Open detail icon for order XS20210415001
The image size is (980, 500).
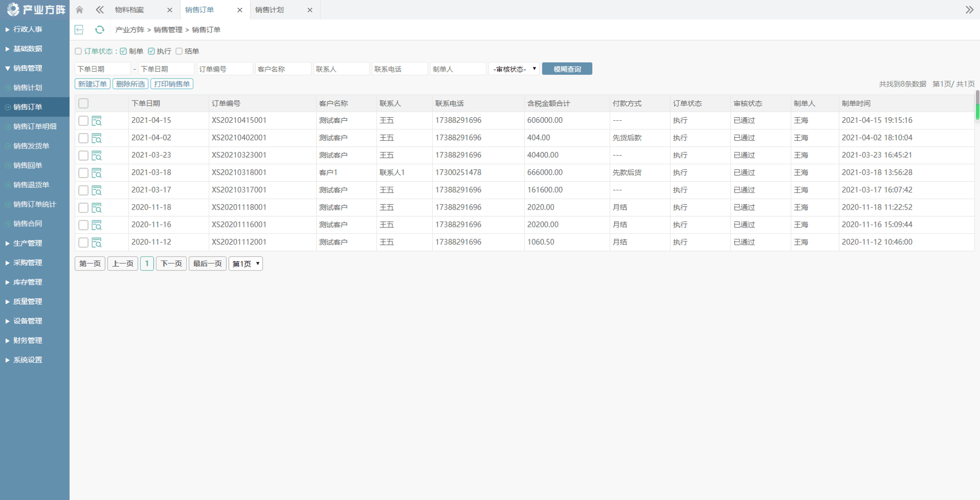(96, 121)
